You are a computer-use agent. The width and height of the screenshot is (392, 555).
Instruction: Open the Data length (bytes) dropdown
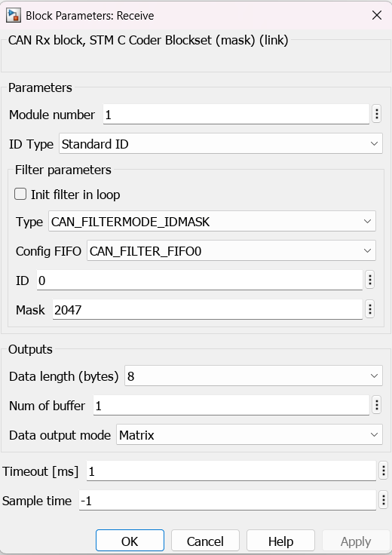click(x=253, y=376)
